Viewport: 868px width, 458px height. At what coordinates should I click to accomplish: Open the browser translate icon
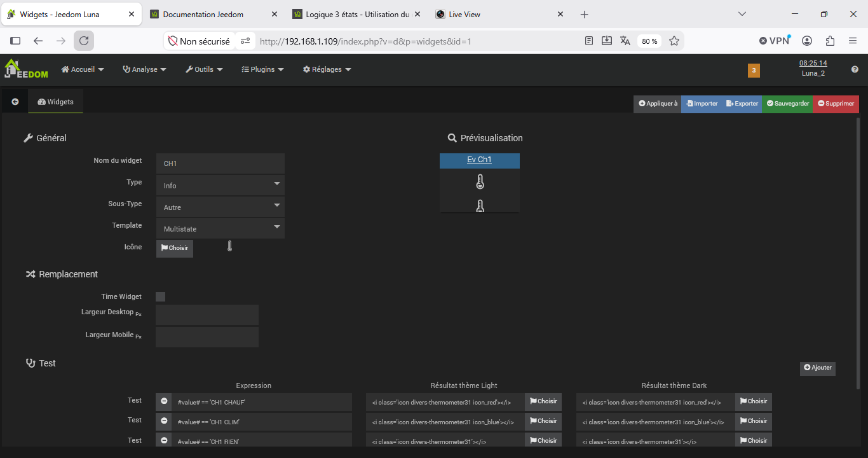(x=625, y=41)
